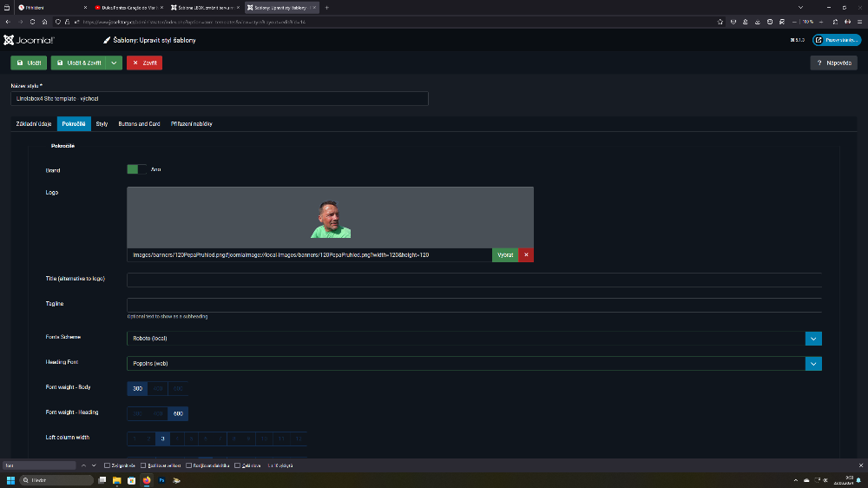Switch to the Styly tab

102,124
